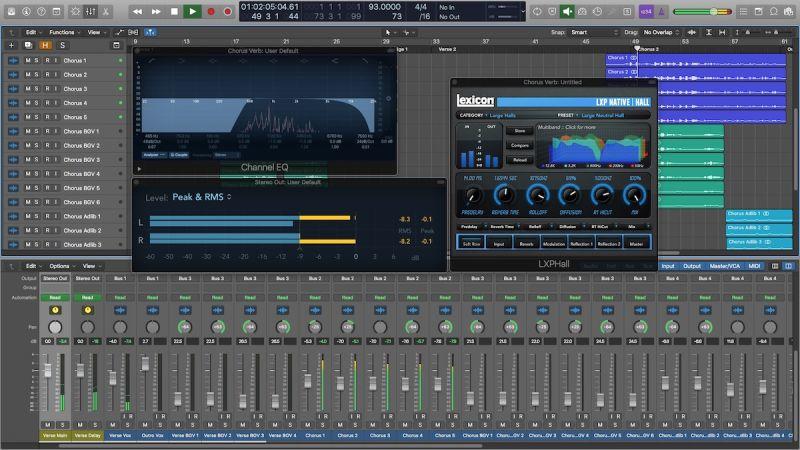Toggle the orange Hide tracks H button
The height and width of the screenshot is (450, 800).
[45, 45]
